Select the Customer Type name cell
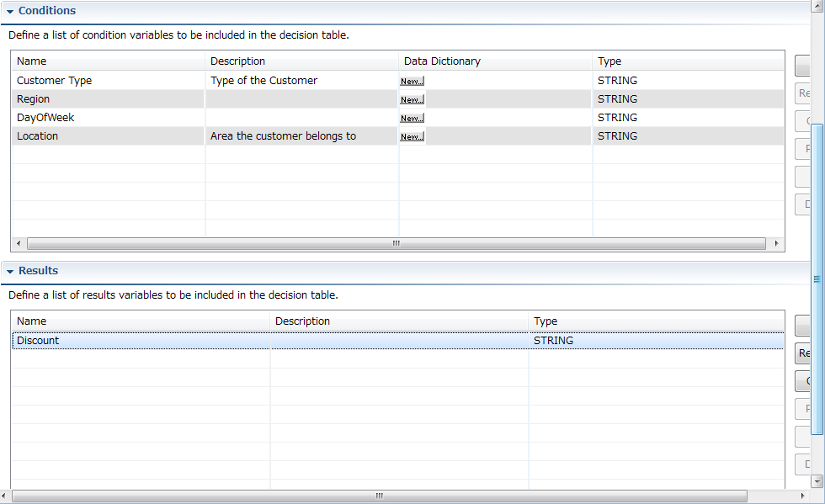This screenshot has width=825, height=504. 108,81
